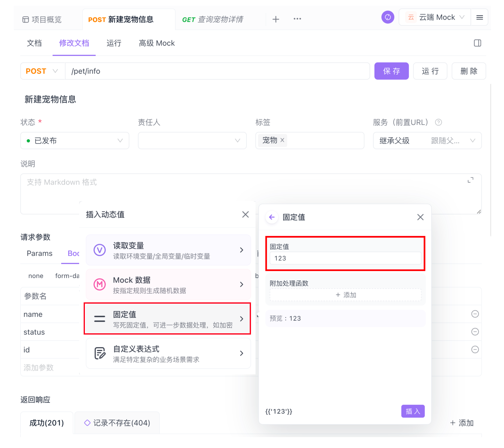Expand the 读取变量 option

pyautogui.click(x=168, y=250)
